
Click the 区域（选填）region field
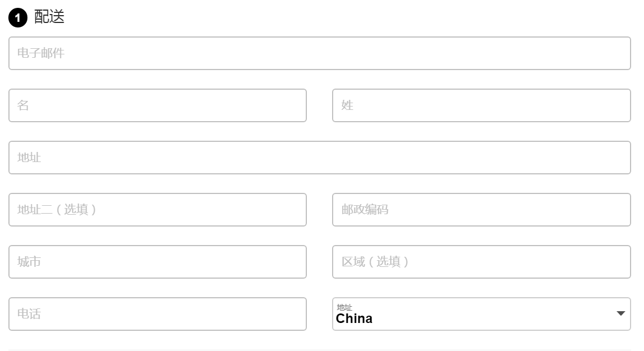[482, 262]
